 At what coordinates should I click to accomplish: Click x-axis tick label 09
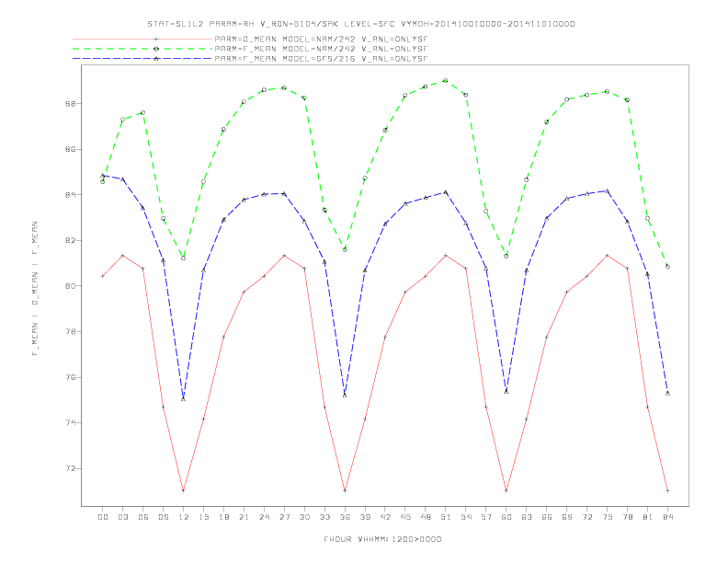pyautogui.click(x=163, y=517)
